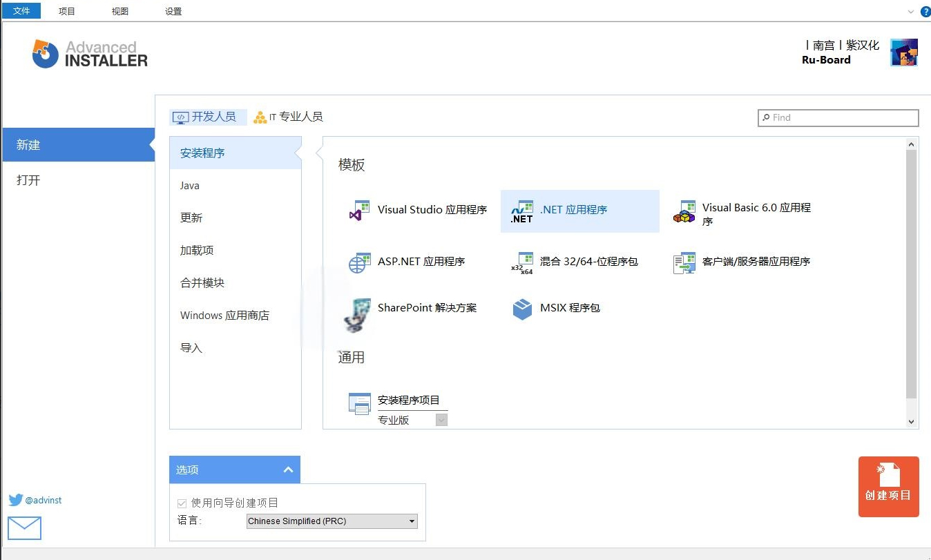
Task: Click the 创建项目 create project button
Action: coord(888,487)
